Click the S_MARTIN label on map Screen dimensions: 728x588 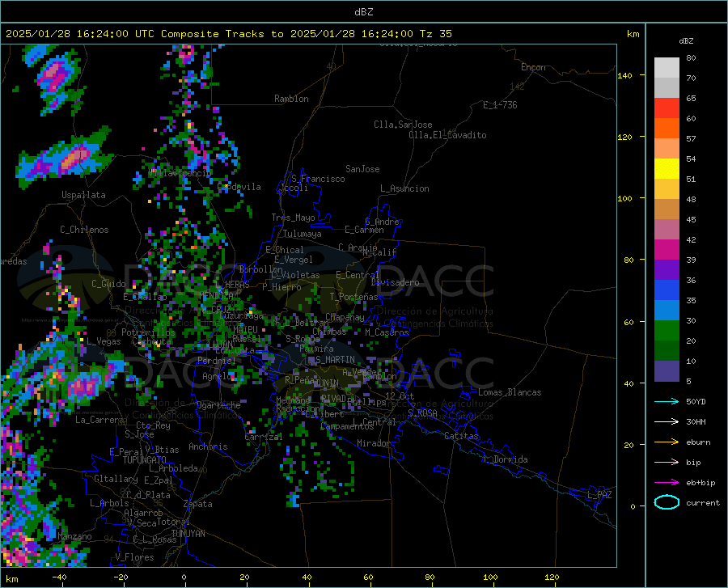coord(335,360)
